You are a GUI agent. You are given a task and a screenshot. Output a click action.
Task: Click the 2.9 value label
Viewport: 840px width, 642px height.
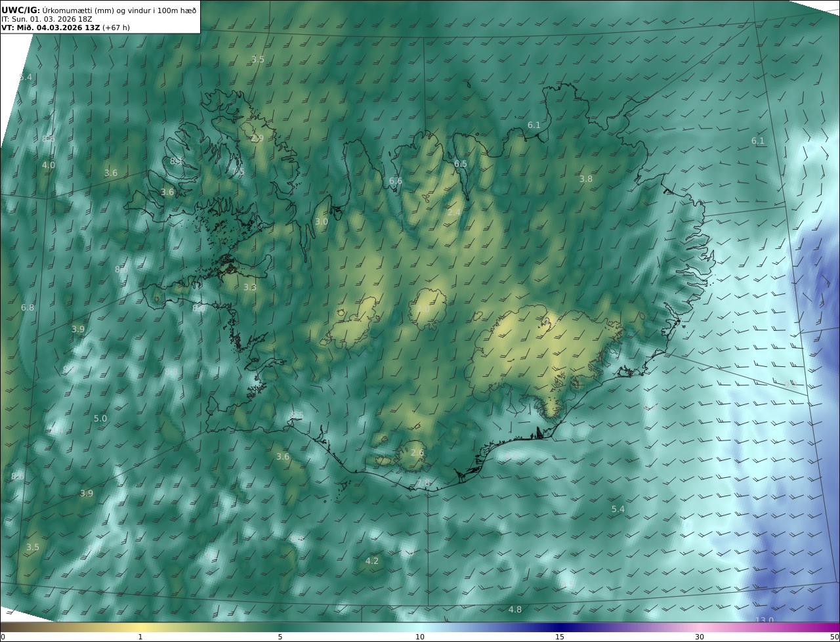coord(257,139)
